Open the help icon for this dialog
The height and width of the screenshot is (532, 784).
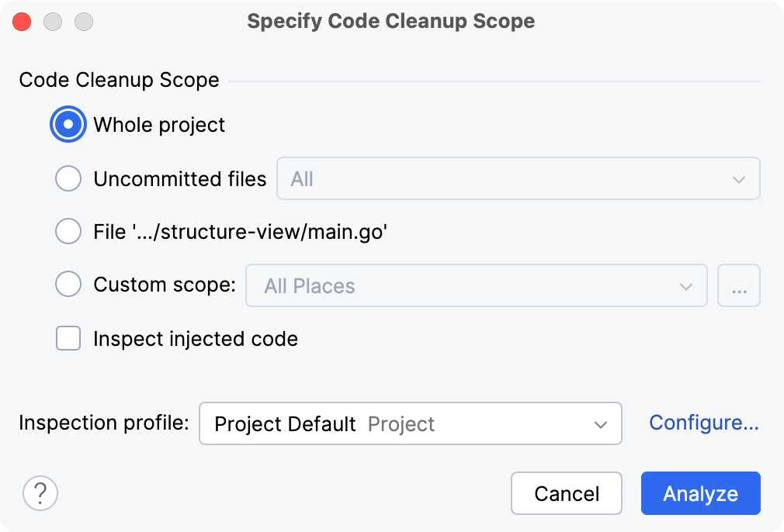(40, 493)
